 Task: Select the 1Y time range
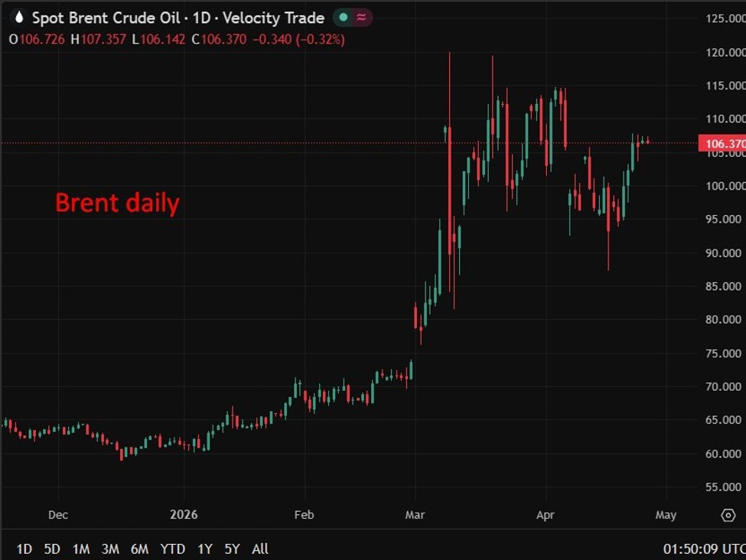(205, 549)
